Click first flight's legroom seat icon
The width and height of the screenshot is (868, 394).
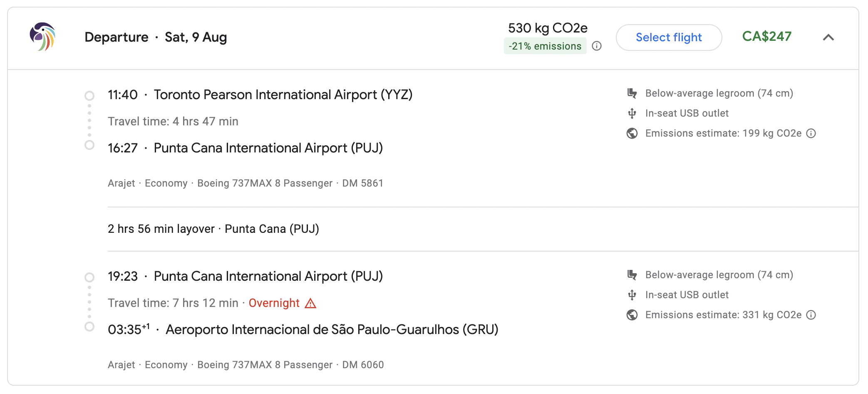click(x=632, y=93)
